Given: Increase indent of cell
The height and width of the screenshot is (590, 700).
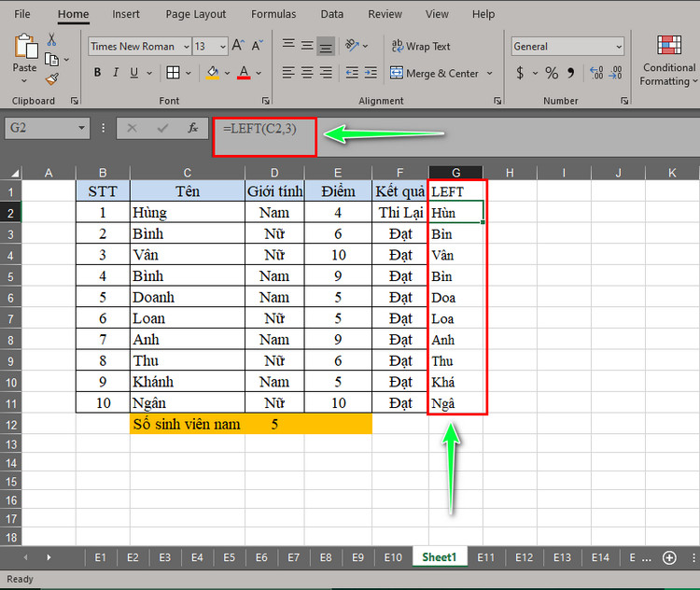Looking at the screenshot, I should pyautogui.click(x=371, y=73).
